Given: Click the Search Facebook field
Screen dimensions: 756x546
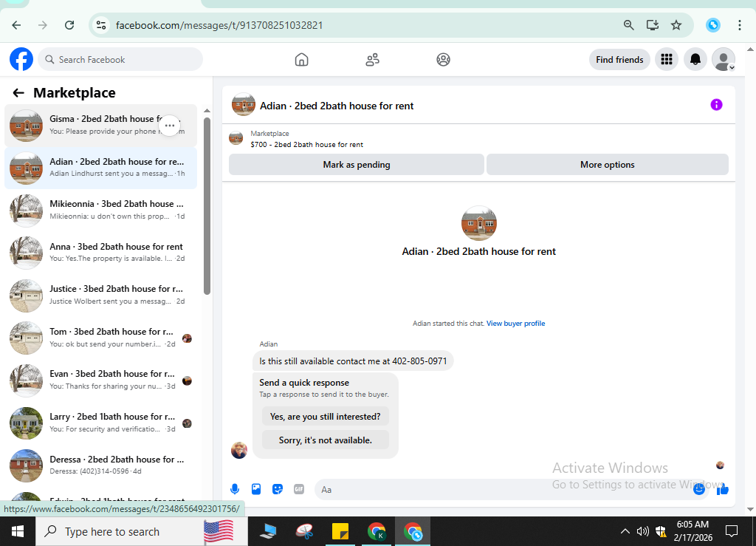Looking at the screenshot, I should point(120,59).
